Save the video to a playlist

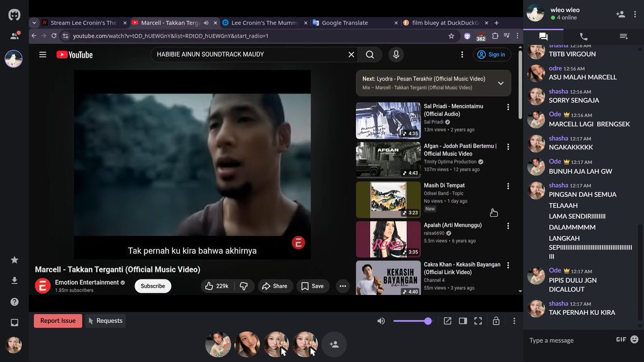(x=312, y=286)
